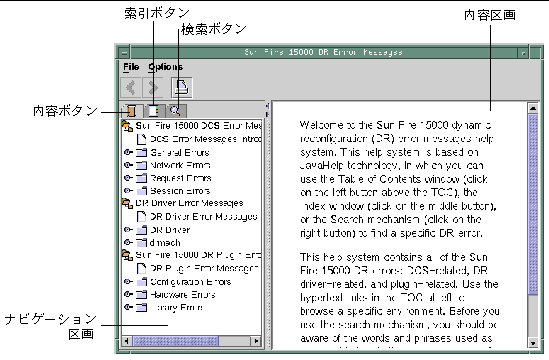549x360 pixels.
Task: Switch to the Table of Contents tab
Action: tap(131, 111)
